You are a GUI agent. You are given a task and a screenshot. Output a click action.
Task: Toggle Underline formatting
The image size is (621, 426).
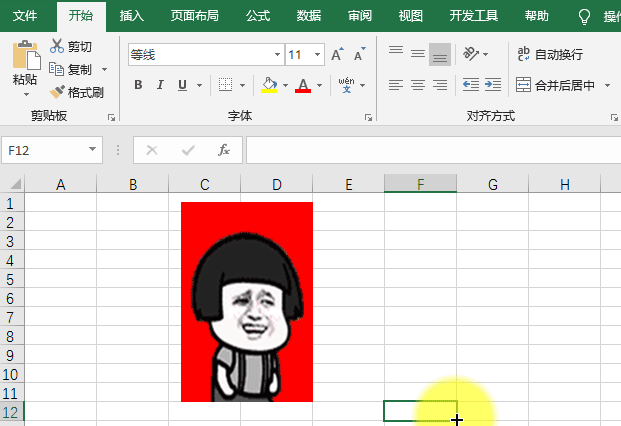(x=182, y=85)
